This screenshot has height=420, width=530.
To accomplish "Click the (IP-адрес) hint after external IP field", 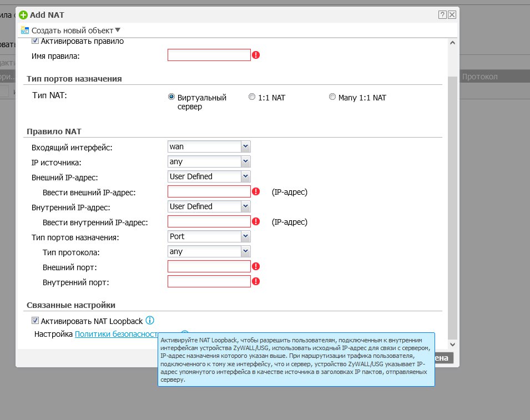I will pyautogui.click(x=290, y=192).
